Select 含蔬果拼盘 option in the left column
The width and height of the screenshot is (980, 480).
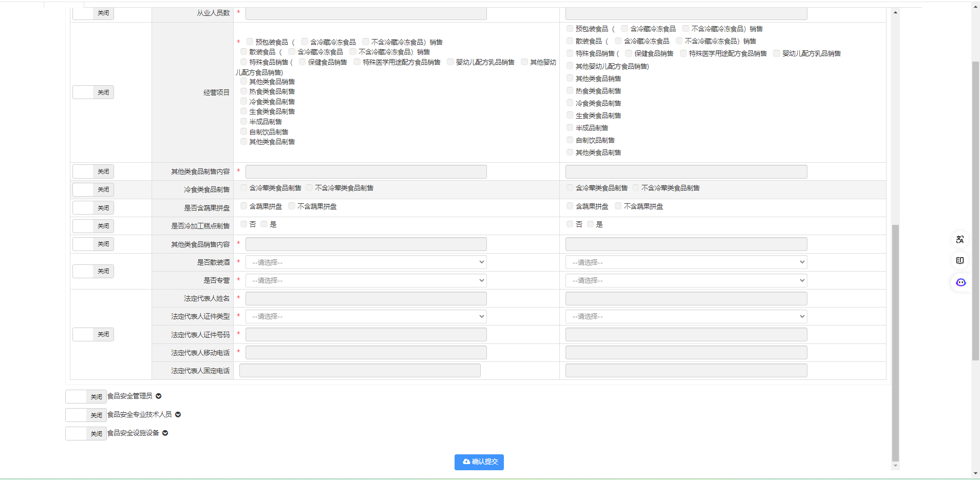tap(244, 206)
